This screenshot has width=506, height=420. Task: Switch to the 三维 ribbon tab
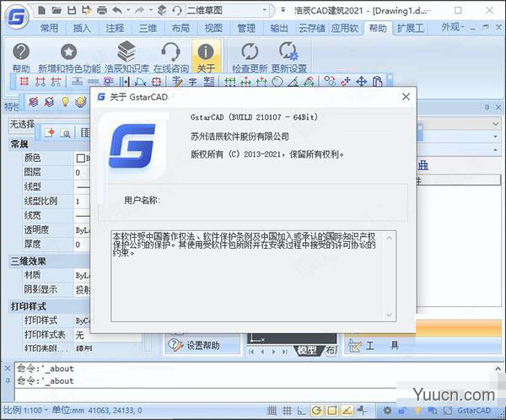(148, 29)
